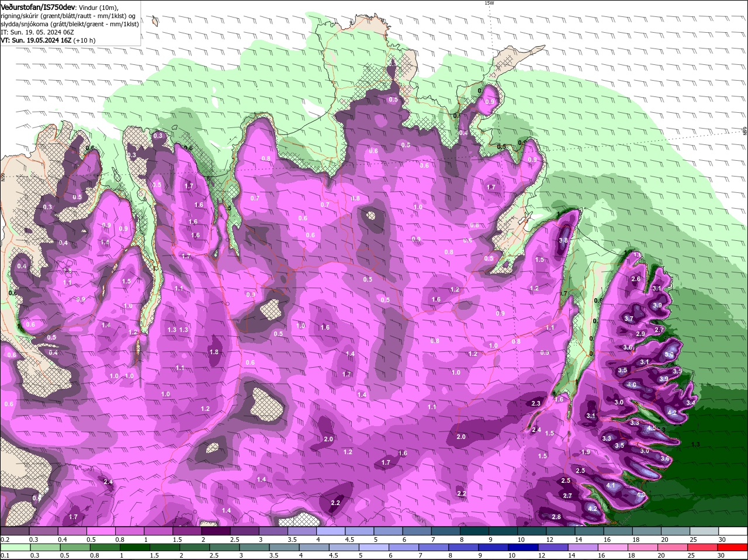
Task: Click the 10 label on the rain legend
Action: tap(512, 555)
